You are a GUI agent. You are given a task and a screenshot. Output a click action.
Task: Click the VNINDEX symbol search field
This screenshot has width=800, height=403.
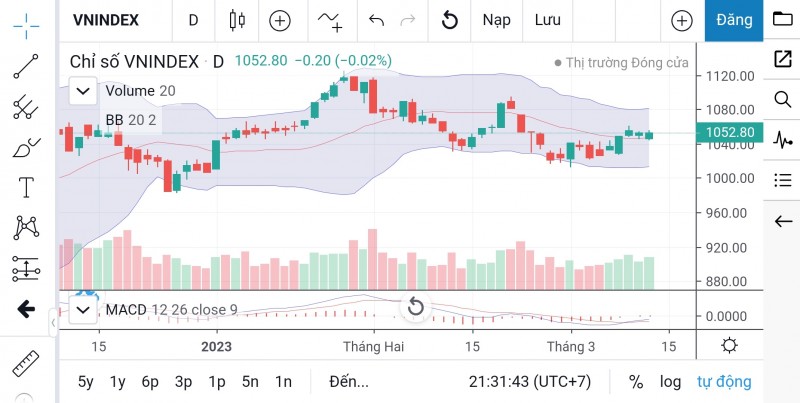coord(106,20)
